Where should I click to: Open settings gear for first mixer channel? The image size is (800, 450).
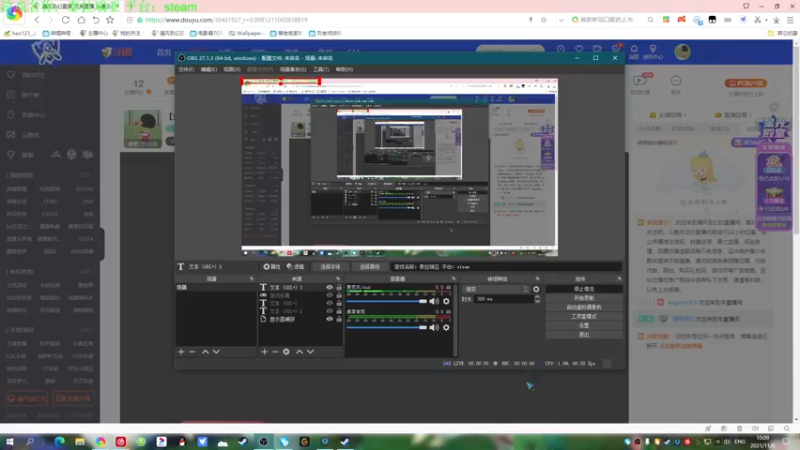[x=446, y=301]
